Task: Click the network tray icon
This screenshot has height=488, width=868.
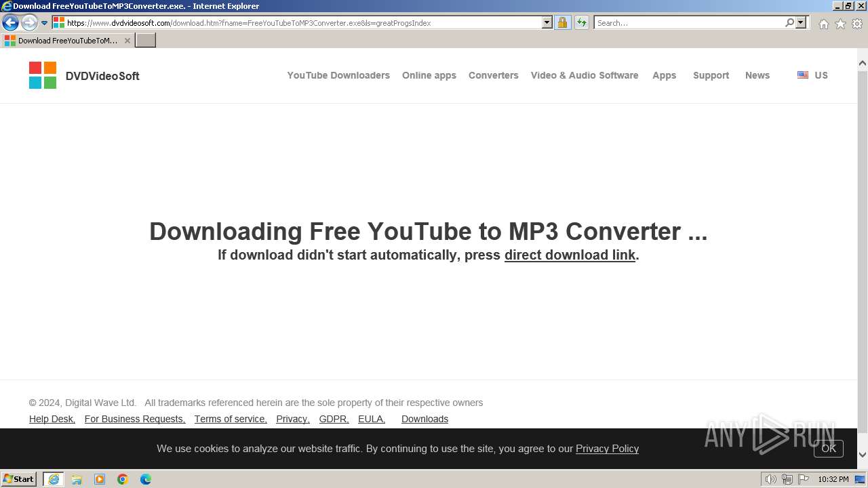Action: (787, 479)
